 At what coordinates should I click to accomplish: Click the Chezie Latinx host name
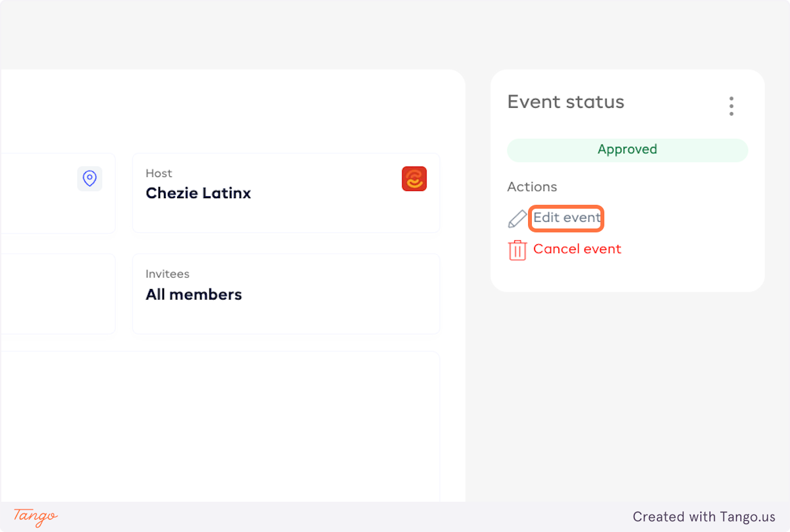198,193
